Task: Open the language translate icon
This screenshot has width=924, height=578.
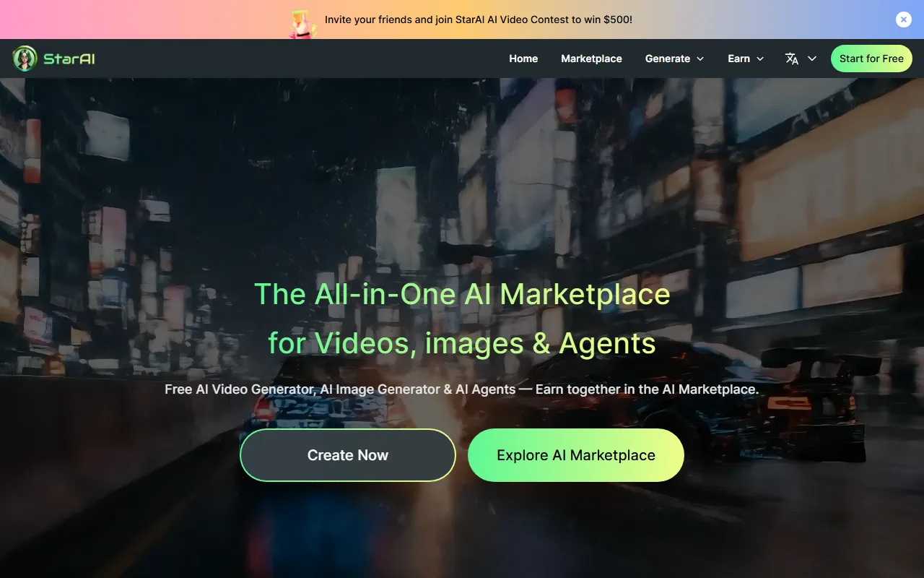Action: pos(792,59)
